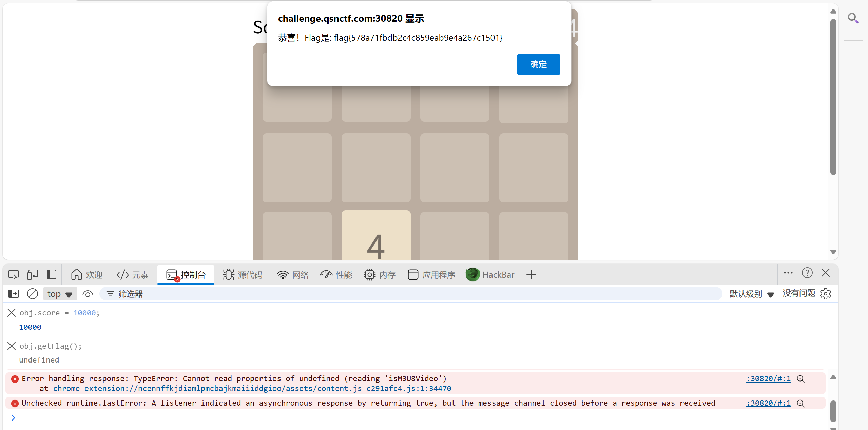
Task: Open the DevTools three-dots more menu
Action: click(x=788, y=273)
